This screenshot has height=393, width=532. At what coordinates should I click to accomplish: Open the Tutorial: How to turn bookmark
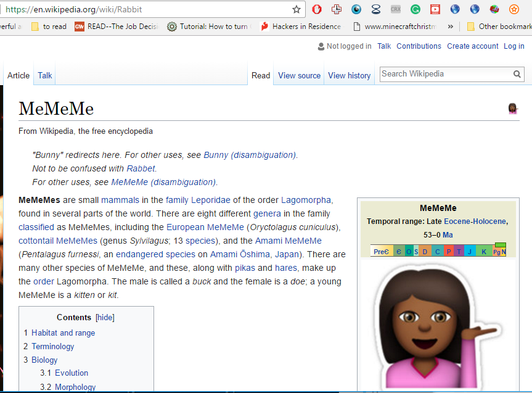coord(210,27)
